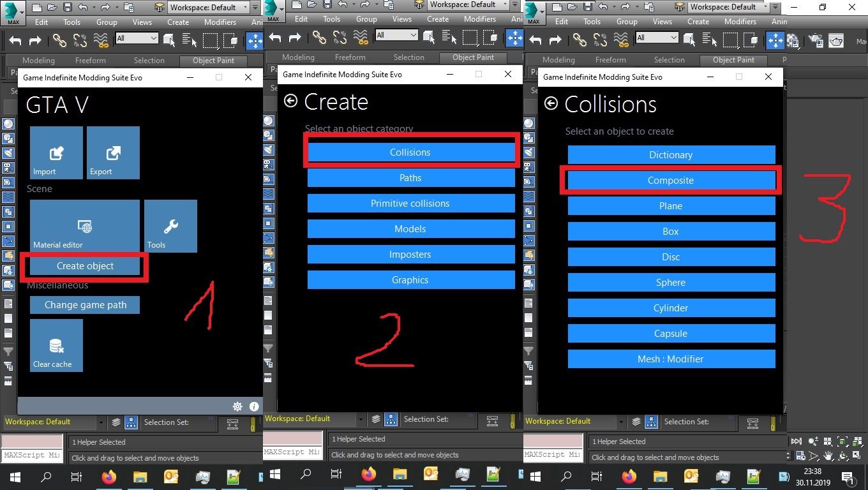This screenshot has height=490, width=868.
Task: Open Views menu above Create panel
Action: [402, 19]
